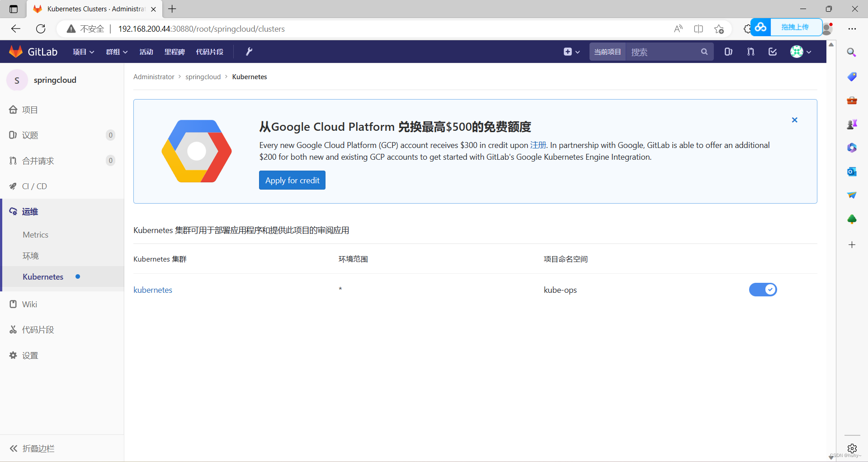Viewport: 868px width, 462px height.
Task: Close the Kubernetes Clusters browser tab
Action: [153, 9]
